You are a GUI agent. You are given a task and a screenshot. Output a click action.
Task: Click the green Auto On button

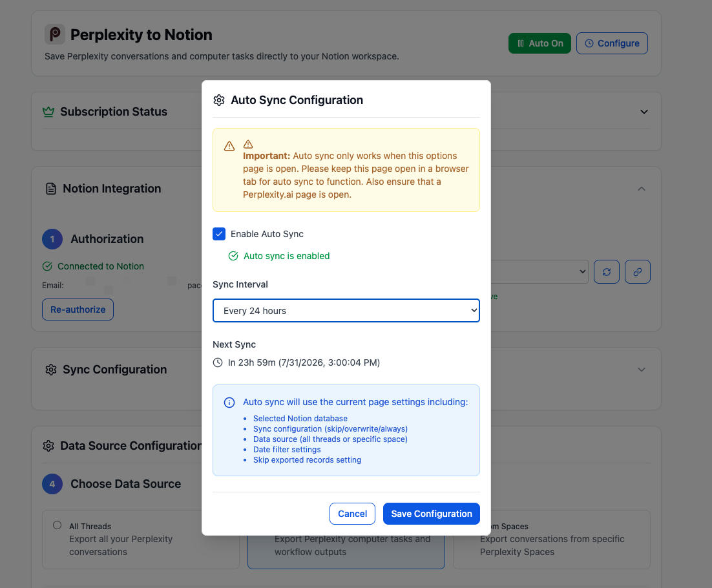point(539,43)
